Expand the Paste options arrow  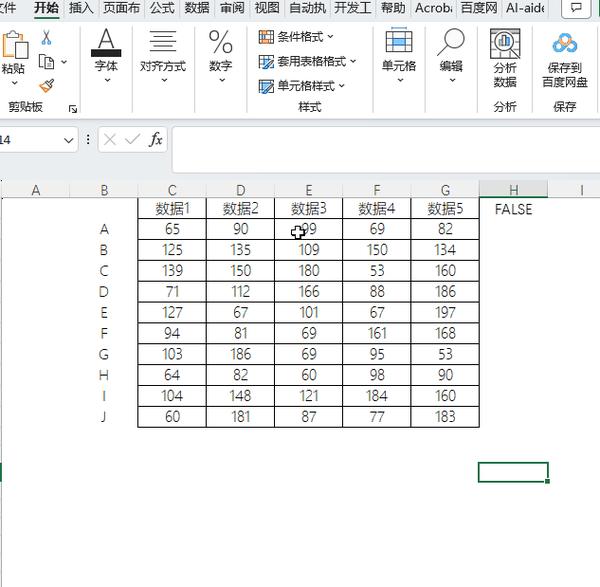[x=15, y=83]
